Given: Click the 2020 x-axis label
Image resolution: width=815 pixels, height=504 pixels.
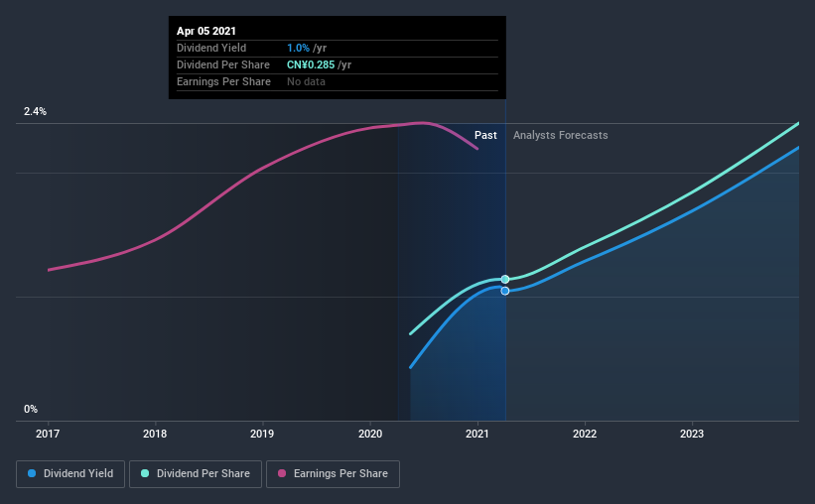Looking at the screenshot, I should pyautogui.click(x=370, y=434).
